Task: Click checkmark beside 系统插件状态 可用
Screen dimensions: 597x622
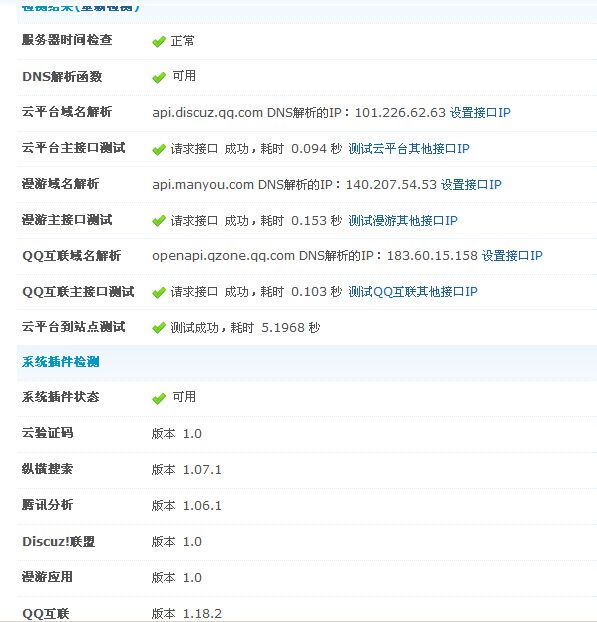Action: click(159, 398)
